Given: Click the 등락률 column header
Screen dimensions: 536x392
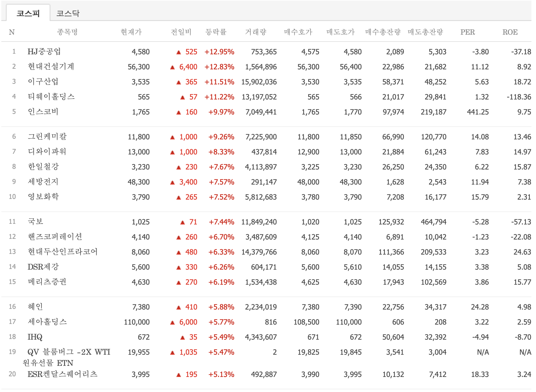Looking at the screenshot, I should (x=216, y=32).
